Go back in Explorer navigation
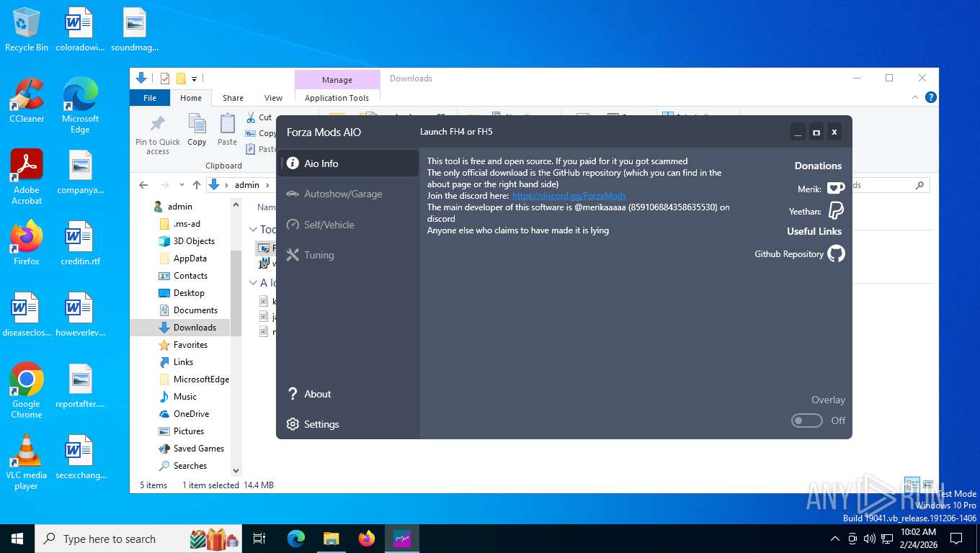Screen dimensions: 980x553 [143, 185]
